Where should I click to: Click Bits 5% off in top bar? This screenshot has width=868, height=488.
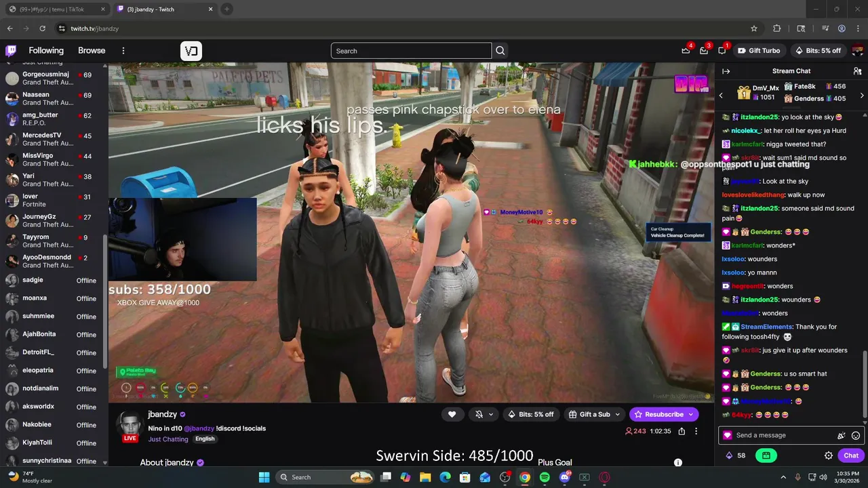(x=818, y=51)
